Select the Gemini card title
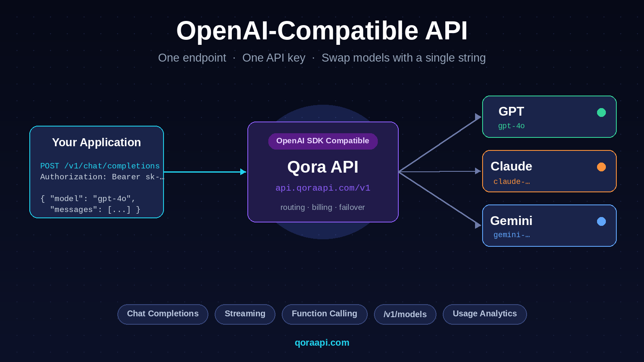Screen dimensions: 644x362 511,221
